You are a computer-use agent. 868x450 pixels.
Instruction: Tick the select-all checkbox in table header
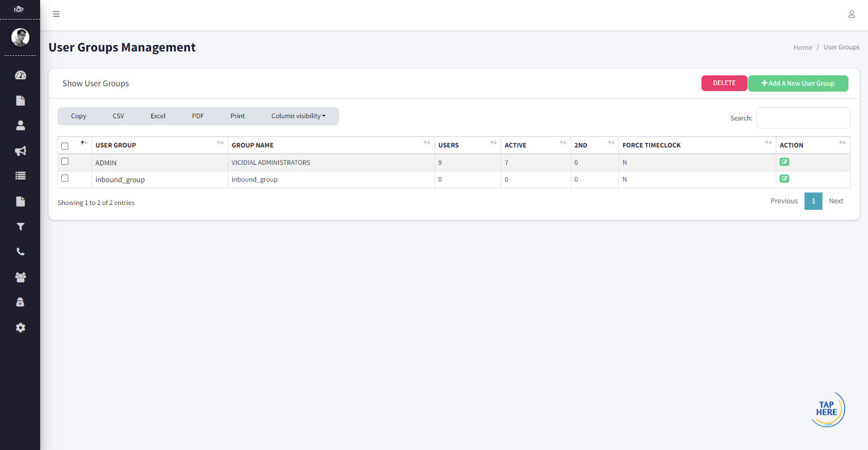[x=65, y=146]
